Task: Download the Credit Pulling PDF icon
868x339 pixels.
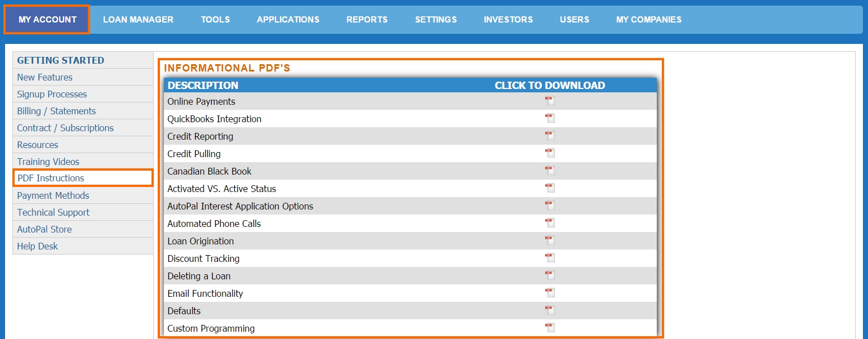Action: [x=550, y=153]
